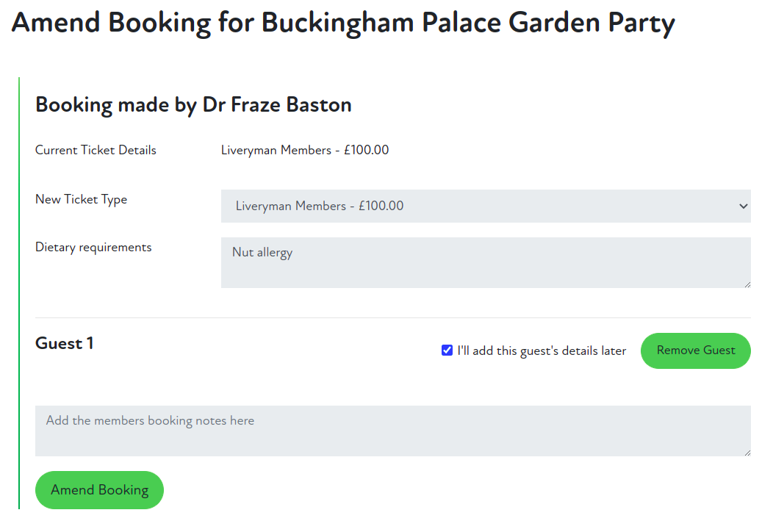773x532 pixels.
Task: Click the "Booking made by Dr Fraze Baston" heading
Action: click(193, 105)
